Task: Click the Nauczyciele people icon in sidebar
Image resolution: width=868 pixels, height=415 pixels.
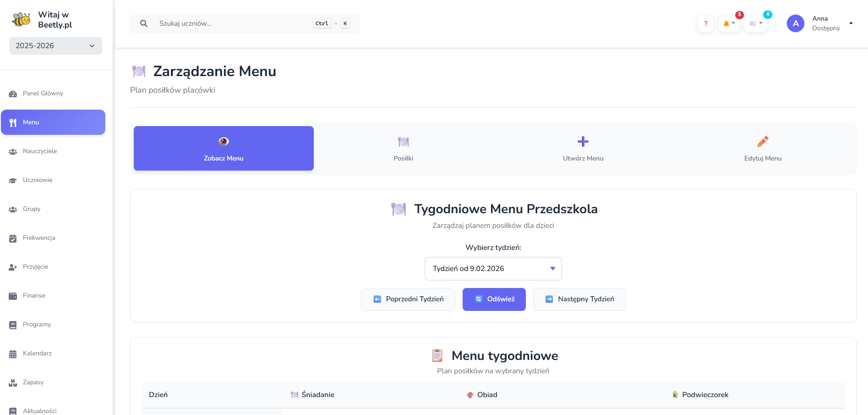Action: point(12,151)
